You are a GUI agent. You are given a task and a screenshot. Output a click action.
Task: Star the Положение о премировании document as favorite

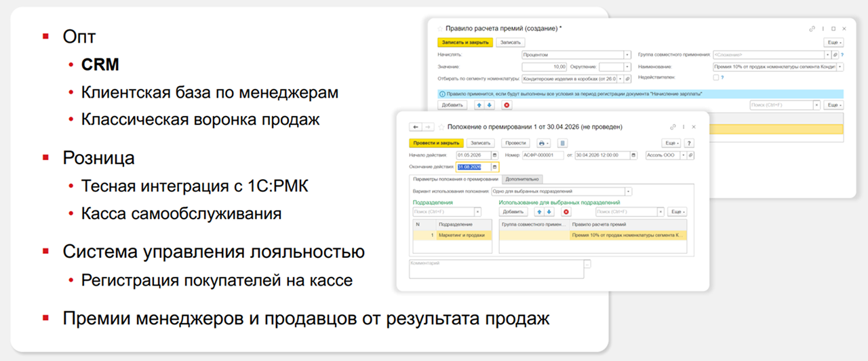point(440,127)
